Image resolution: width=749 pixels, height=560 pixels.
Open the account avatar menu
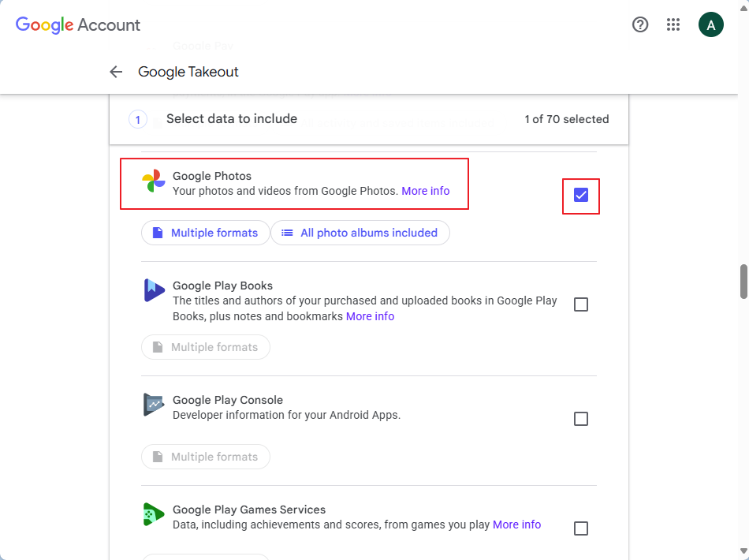(x=711, y=24)
